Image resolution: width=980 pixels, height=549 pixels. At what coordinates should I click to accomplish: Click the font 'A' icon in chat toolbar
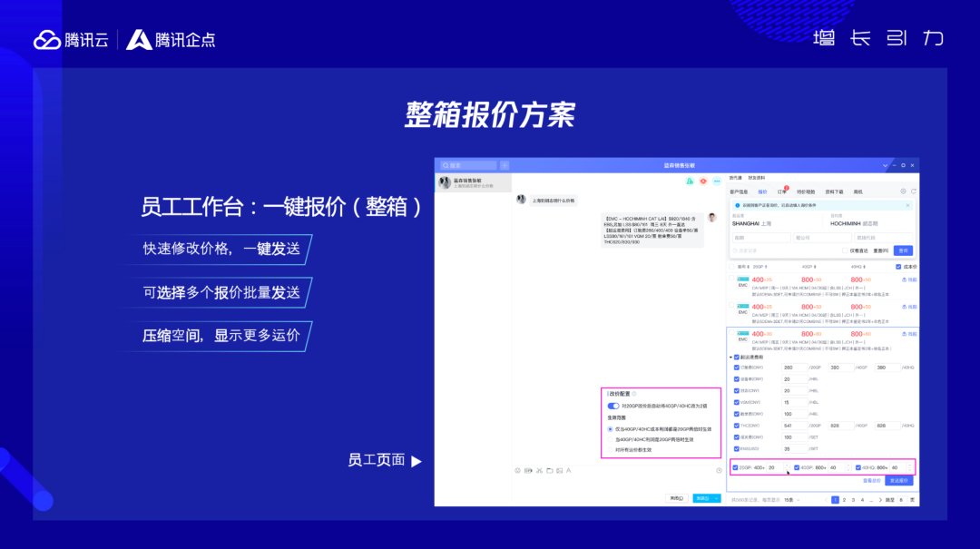point(569,470)
